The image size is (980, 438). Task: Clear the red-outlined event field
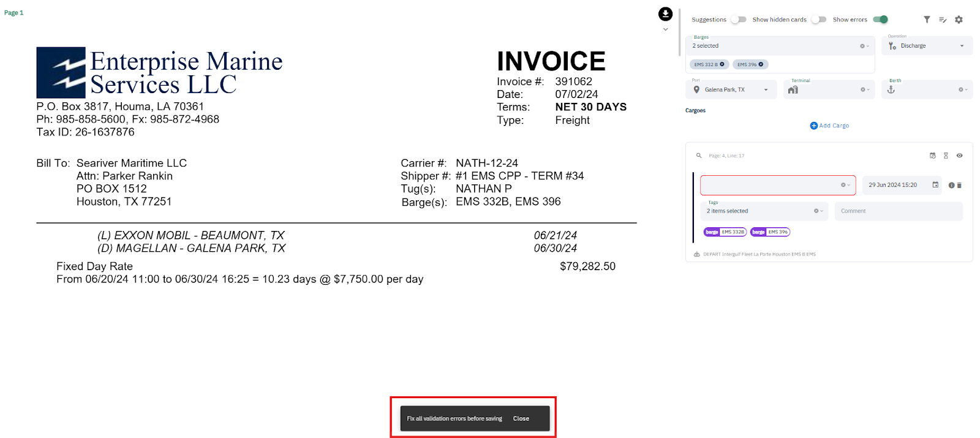843,185
